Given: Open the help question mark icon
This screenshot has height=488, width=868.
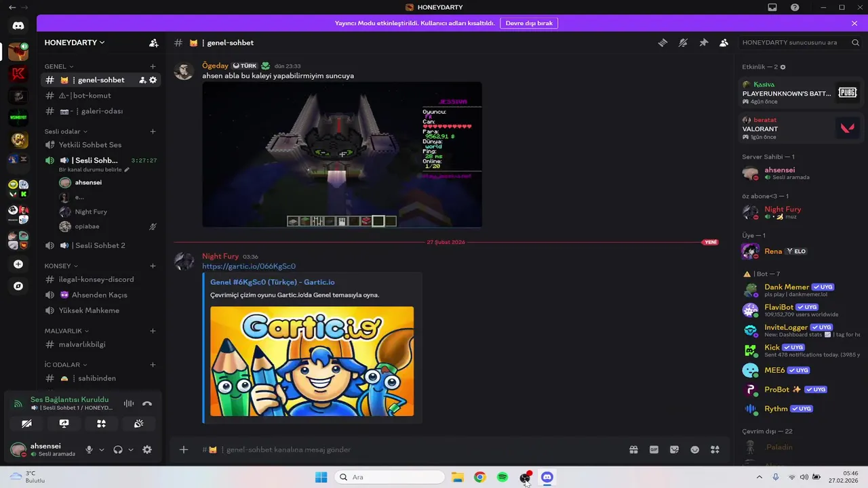Looking at the screenshot, I should pyautogui.click(x=795, y=7).
